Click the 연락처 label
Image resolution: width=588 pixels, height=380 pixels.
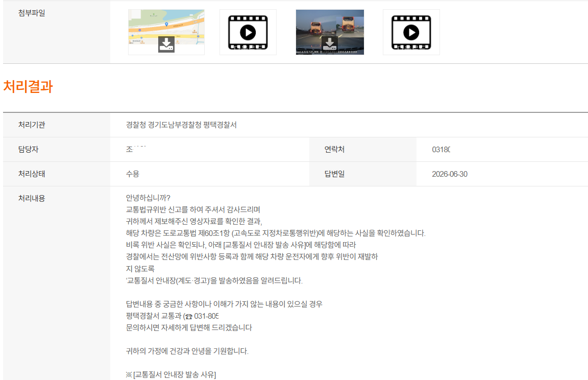(334, 149)
